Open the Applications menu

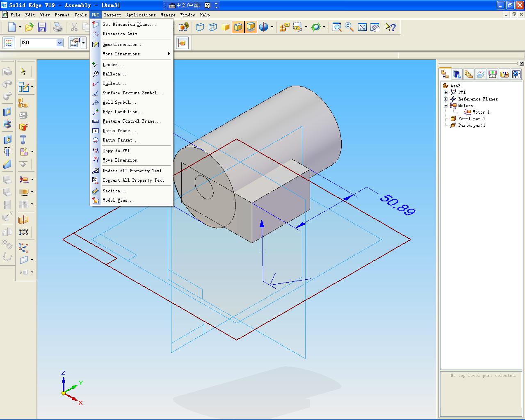pos(141,15)
